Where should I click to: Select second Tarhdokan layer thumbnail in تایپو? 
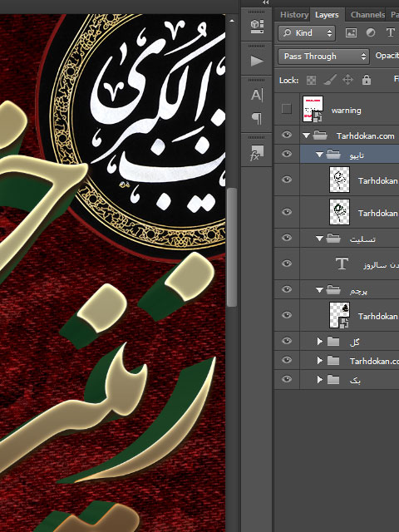[x=339, y=212]
